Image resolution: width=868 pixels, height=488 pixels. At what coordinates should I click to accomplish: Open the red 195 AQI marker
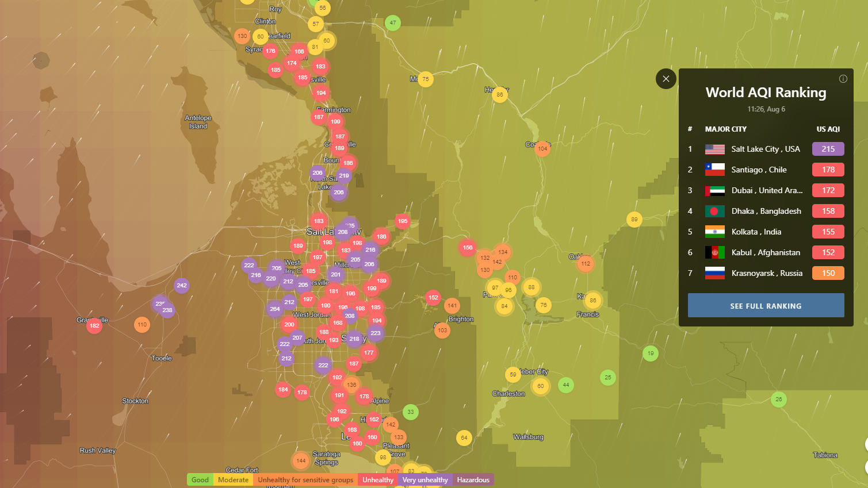pos(403,221)
